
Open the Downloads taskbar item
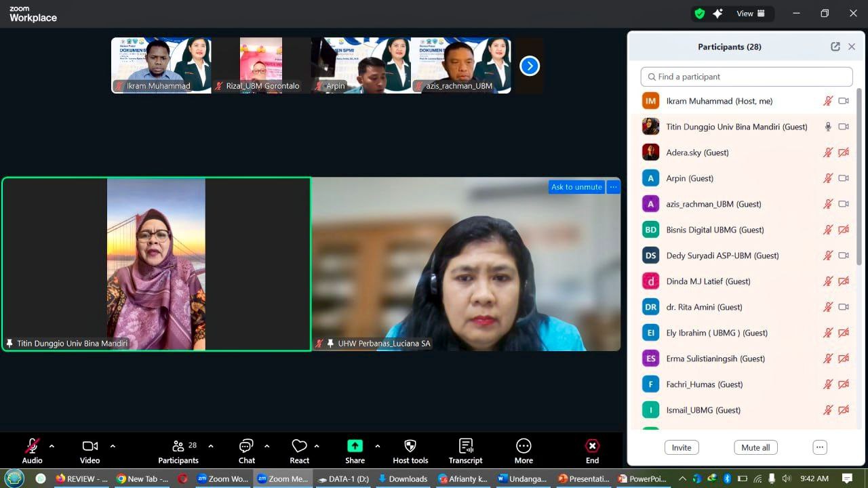point(403,479)
